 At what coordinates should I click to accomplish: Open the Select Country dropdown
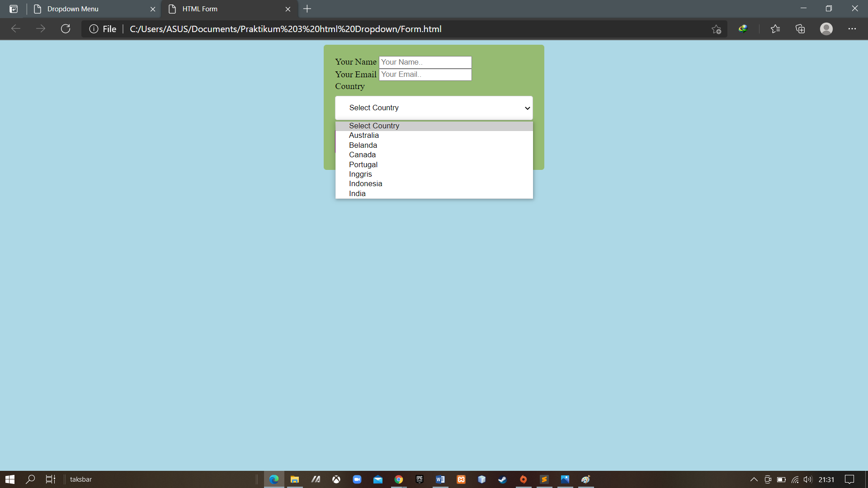coord(434,108)
